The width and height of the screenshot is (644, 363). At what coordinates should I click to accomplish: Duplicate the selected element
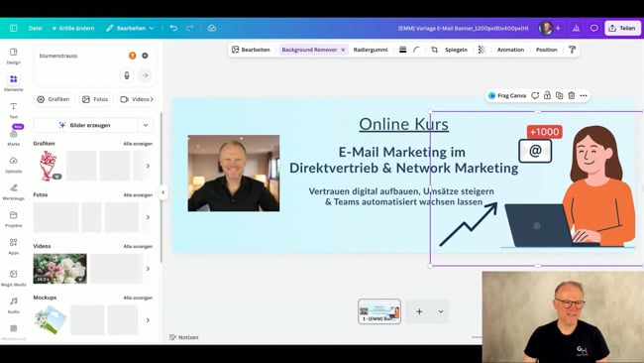coord(560,95)
